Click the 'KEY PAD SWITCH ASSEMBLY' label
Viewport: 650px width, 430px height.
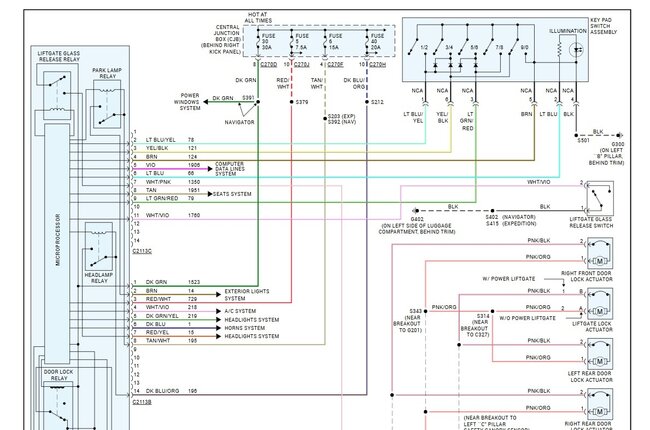(603, 26)
